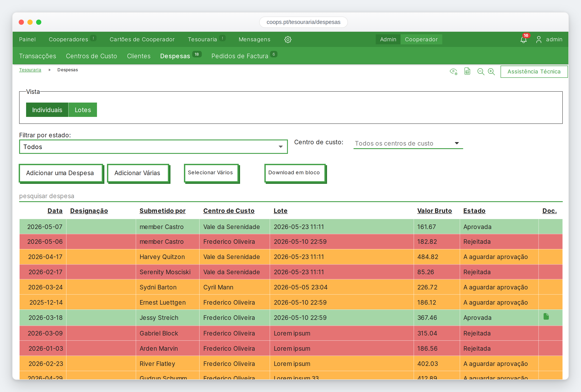Switch to Cooperador mode toggle
This screenshot has width=581, height=392.
point(421,40)
